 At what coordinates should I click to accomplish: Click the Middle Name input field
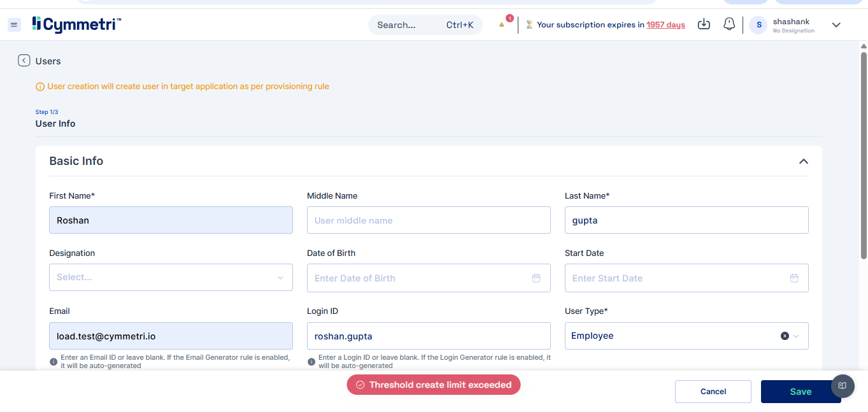(x=428, y=220)
